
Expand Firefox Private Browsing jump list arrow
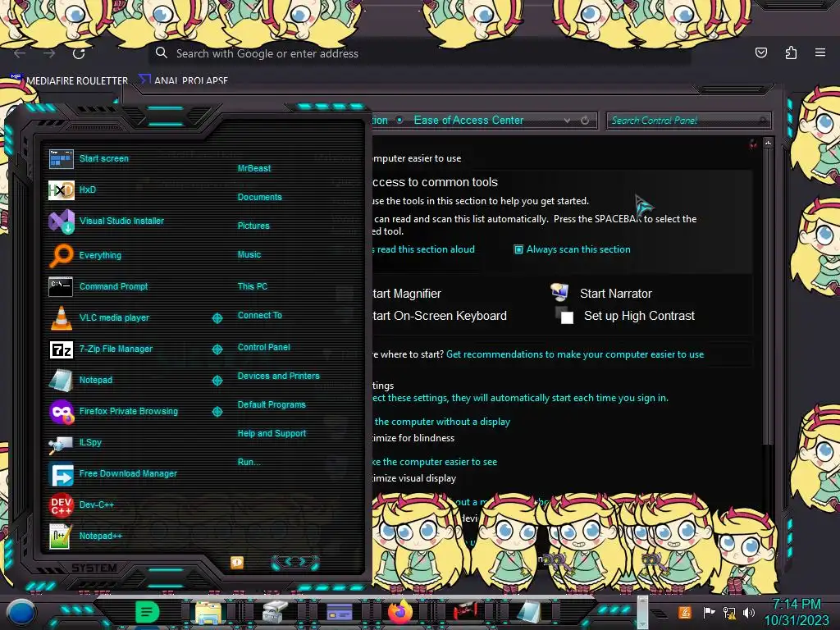pyautogui.click(x=217, y=412)
